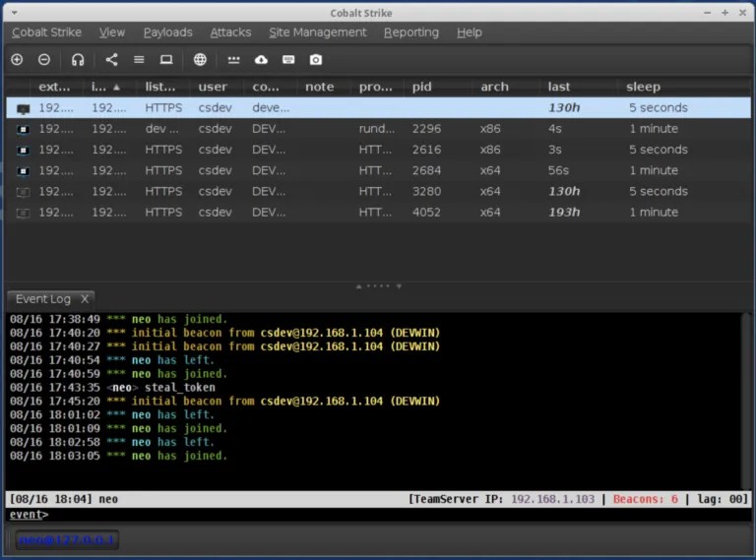Click the 56s last check-in value
This screenshot has height=560, width=756.
click(x=558, y=170)
